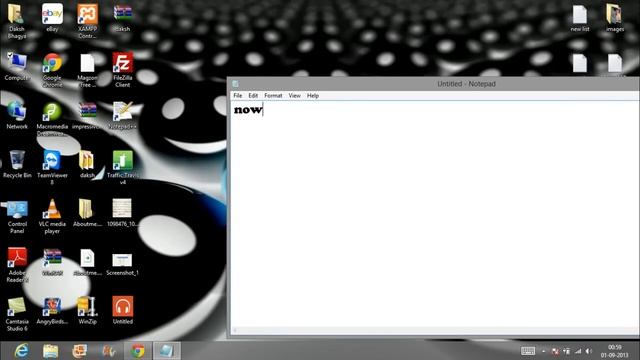640x360 pixels.
Task: Open File Explorer from the taskbar
Action: pos(51,351)
